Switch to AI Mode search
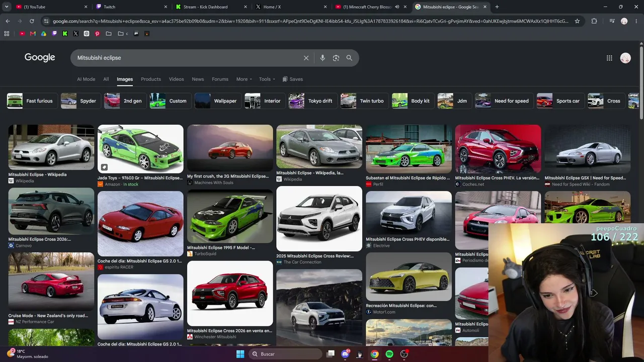 tap(86, 79)
